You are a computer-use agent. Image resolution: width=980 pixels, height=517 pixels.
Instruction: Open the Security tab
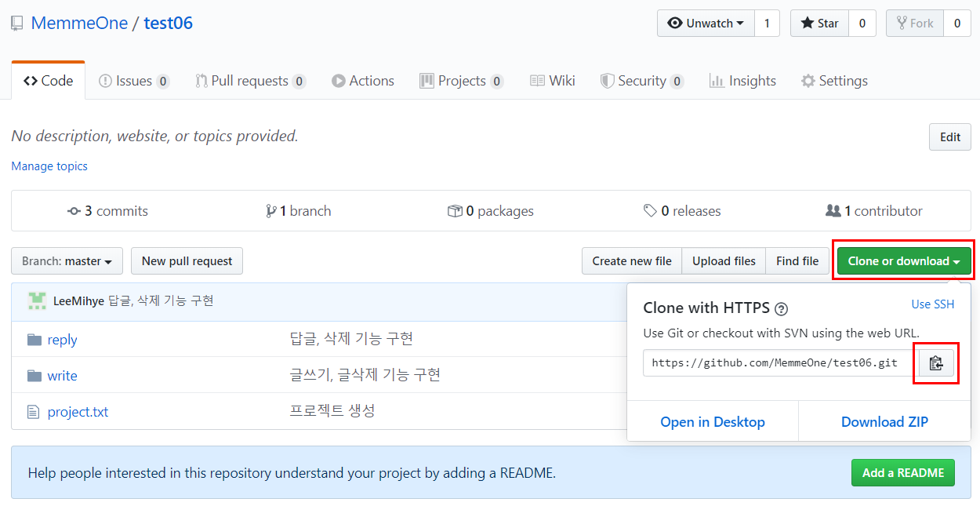click(x=642, y=81)
